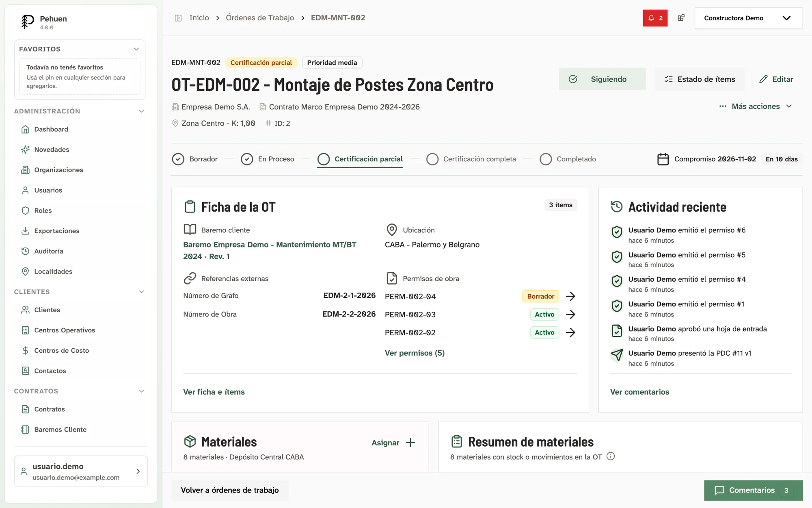
Task: Open Organizaciones in the sidebar
Action: 58,170
